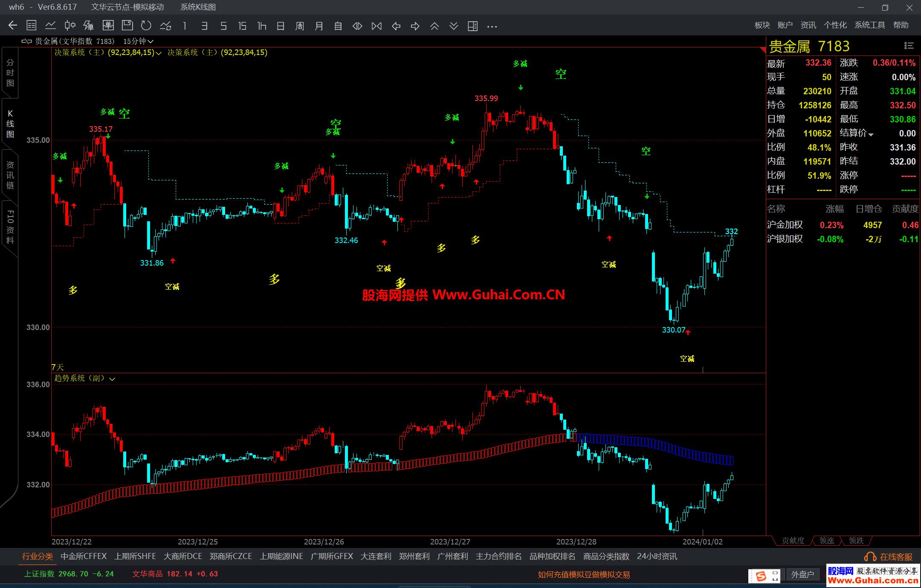The width and height of the screenshot is (921, 588).
Task: Switch to 1-hour period button
Action: point(261,26)
